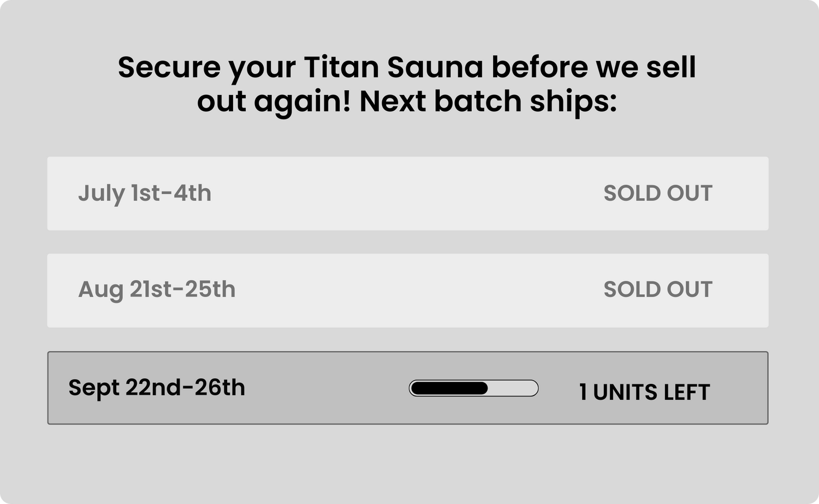
Task: Click the '1 UNITS LEFT' label
Action: pyautogui.click(x=644, y=392)
